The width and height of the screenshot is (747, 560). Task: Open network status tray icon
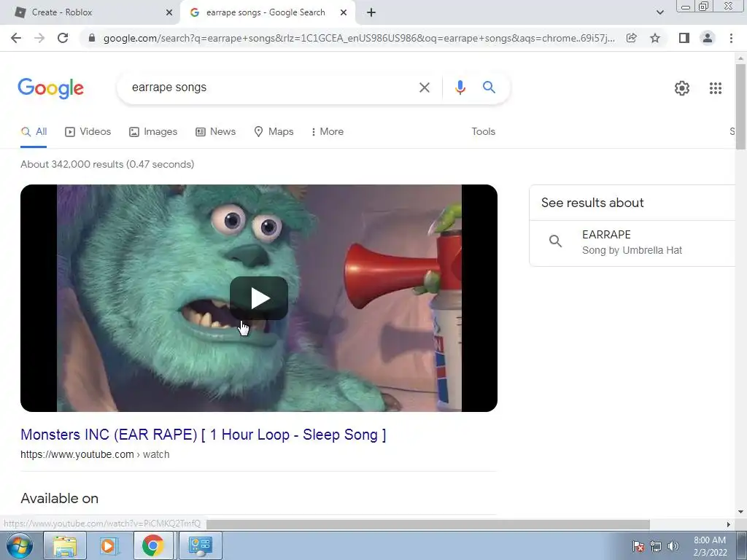point(656,547)
